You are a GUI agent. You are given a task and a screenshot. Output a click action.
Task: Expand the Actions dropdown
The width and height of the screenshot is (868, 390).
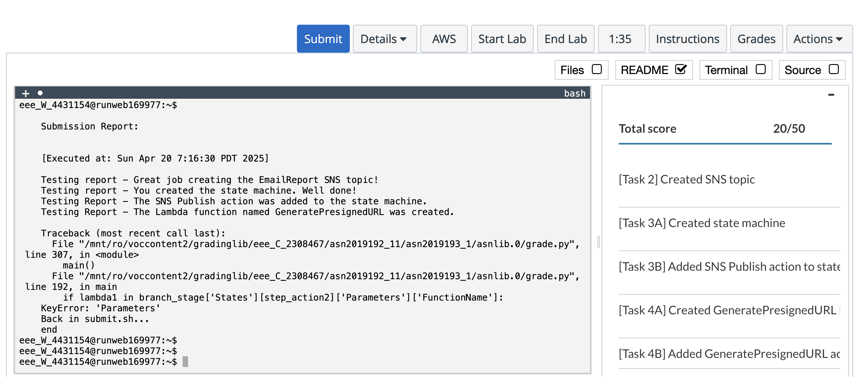pos(819,39)
